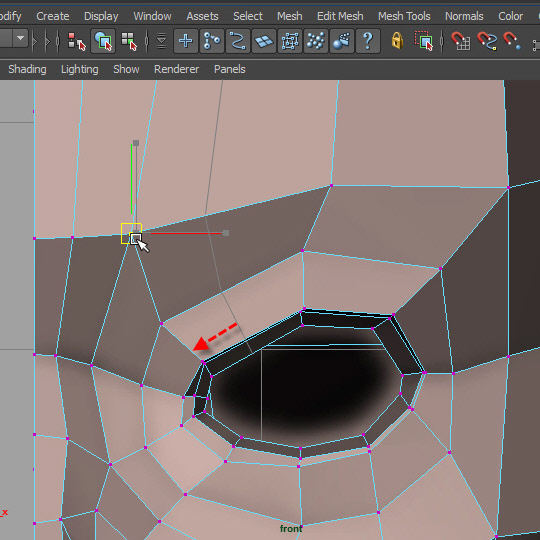
Task: Select by component type mode icon
Action: tap(129, 41)
